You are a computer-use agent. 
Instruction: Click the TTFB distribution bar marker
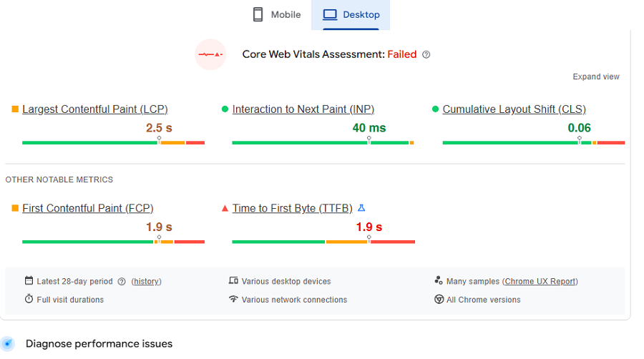click(x=369, y=239)
